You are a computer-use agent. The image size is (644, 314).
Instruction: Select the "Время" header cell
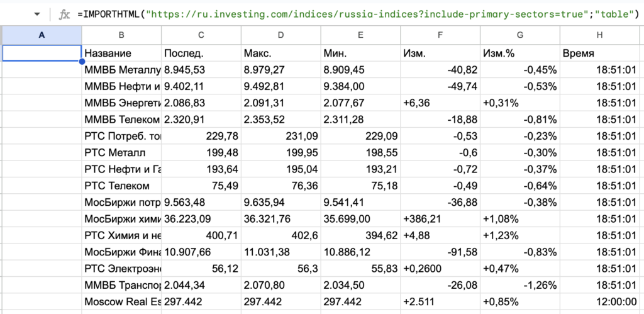(x=600, y=53)
